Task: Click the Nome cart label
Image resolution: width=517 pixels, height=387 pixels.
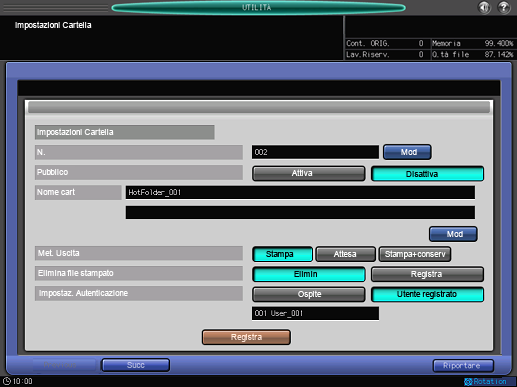Action: click(x=78, y=192)
